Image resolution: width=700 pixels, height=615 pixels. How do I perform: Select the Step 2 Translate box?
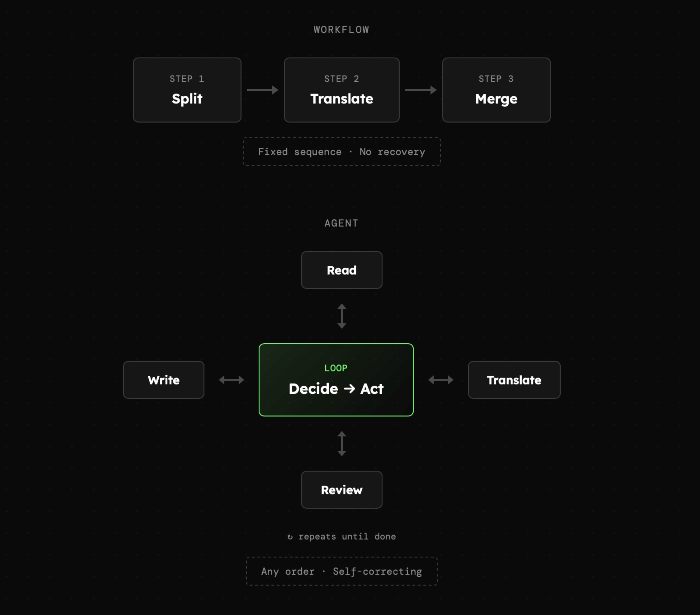click(x=341, y=90)
